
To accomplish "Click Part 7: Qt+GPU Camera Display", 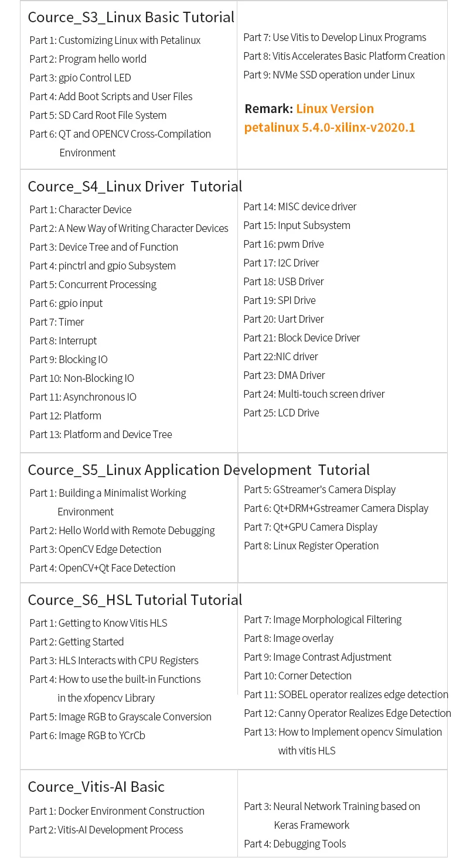I will coord(311,527).
